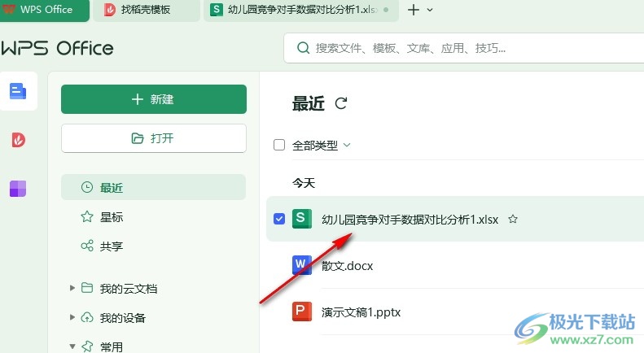
Task: Open the 全部类型 filter dropdown
Action: (x=322, y=145)
